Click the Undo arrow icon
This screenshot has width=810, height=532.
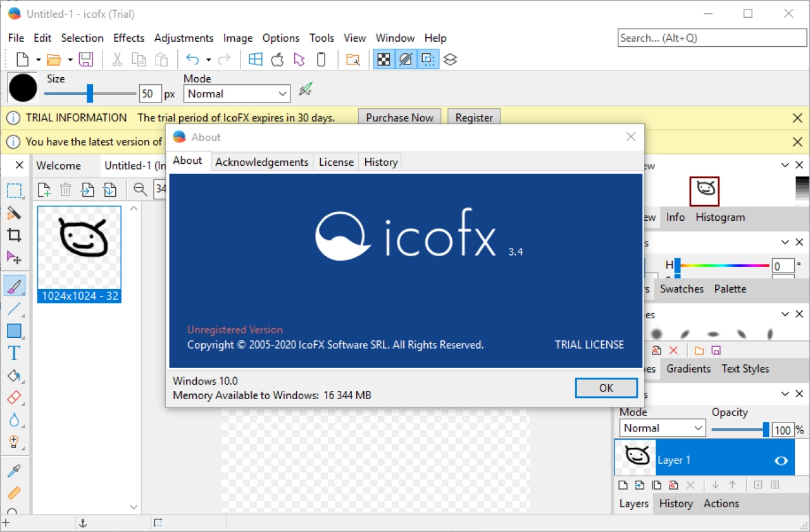tap(192, 59)
